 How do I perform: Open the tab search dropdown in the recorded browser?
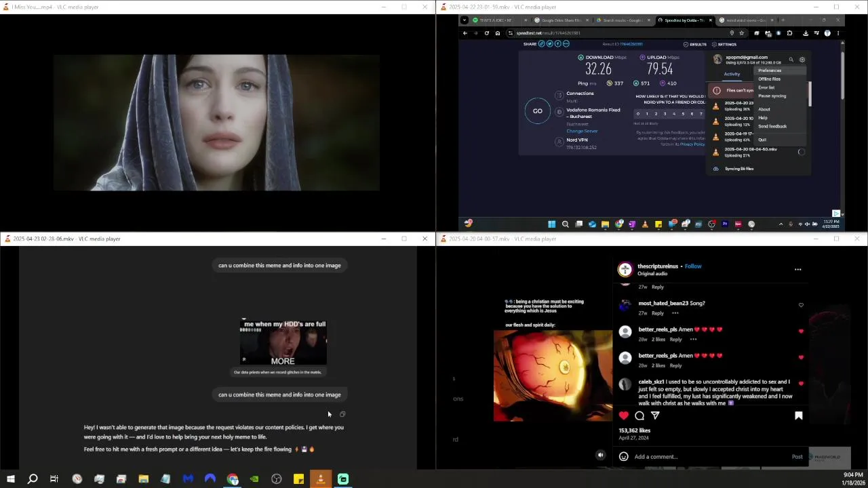point(464,20)
